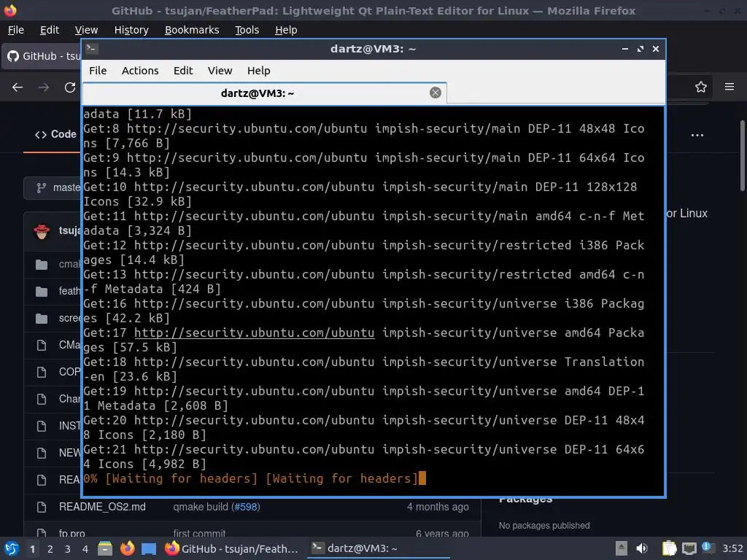Screen dimensions: 747x560
Task: Go forward in Firefox
Action: (x=44, y=87)
